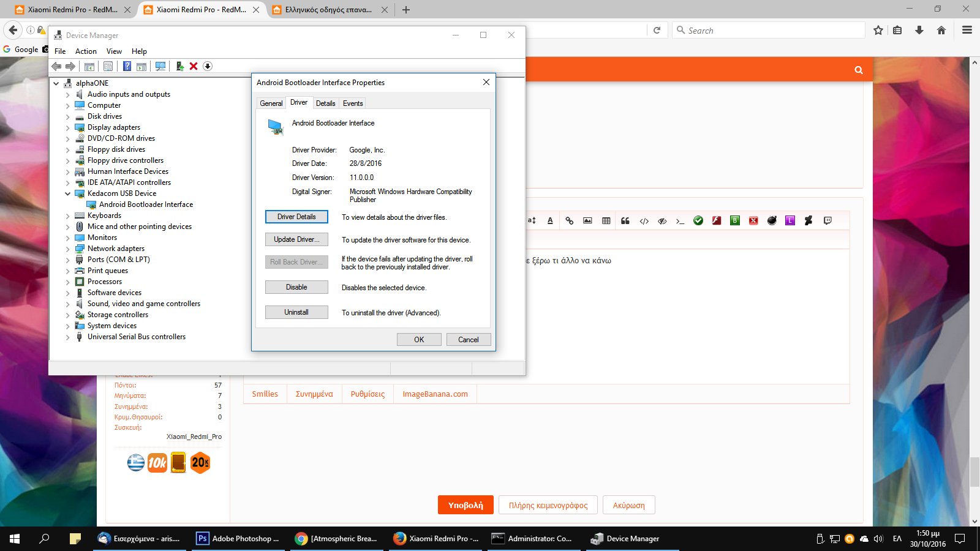Expand the Universal Serial Bus controllers node

(x=68, y=337)
